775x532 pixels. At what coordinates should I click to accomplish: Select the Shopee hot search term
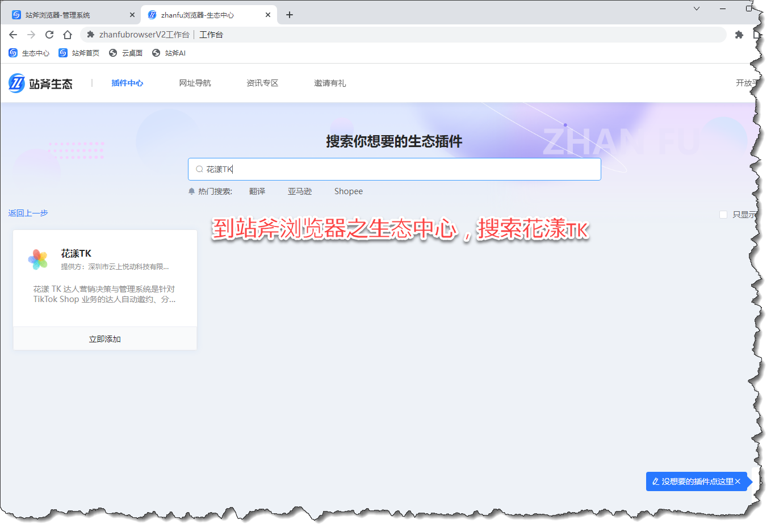pyautogui.click(x=348, y=191)
